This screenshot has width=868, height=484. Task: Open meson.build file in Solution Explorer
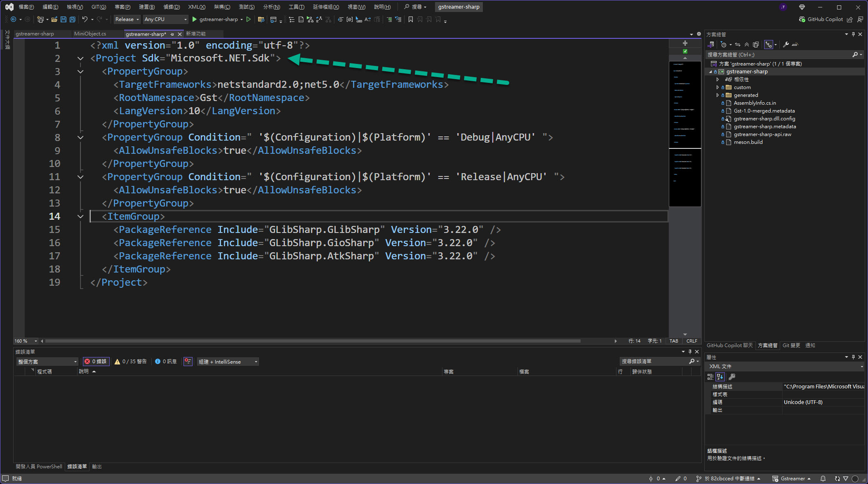[x=748, y=142]
